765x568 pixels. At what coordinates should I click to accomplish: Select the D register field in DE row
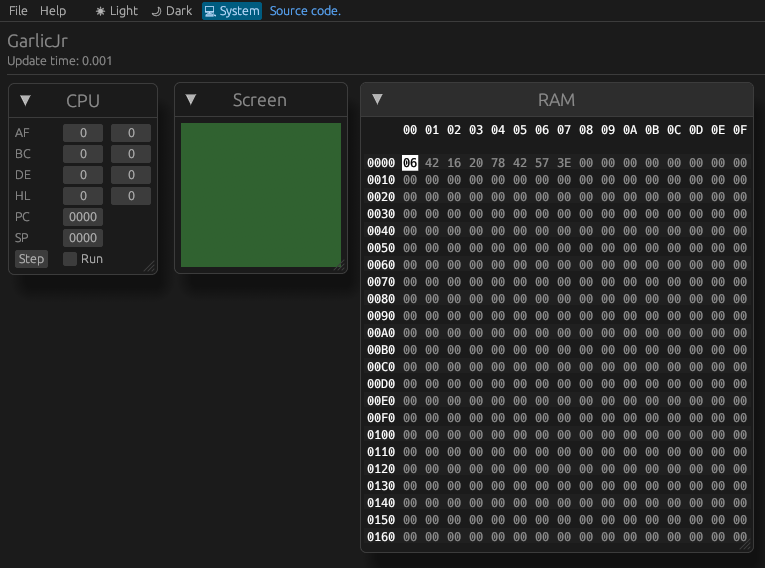tap(83, 175)
